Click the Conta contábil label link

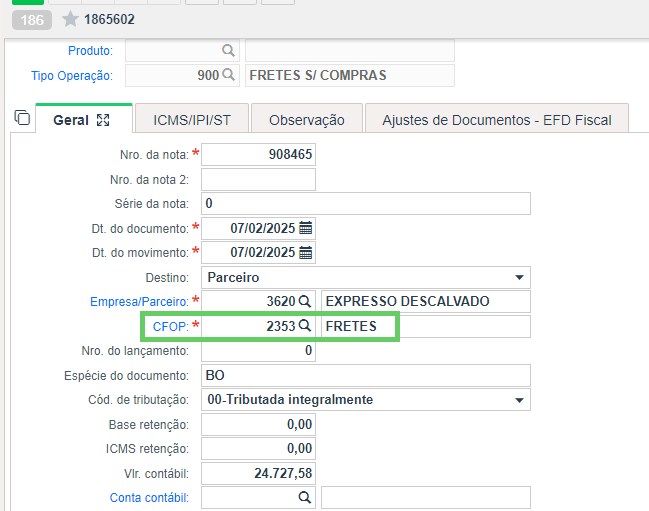[149, 498]
